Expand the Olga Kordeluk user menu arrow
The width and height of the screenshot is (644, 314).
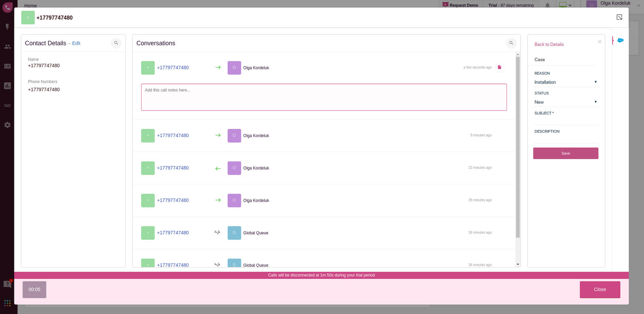click(639, 6)
